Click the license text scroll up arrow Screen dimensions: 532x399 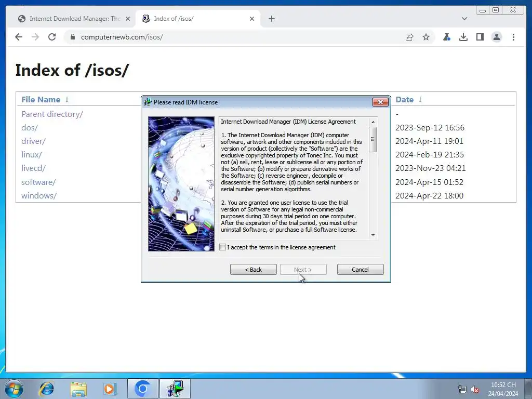[x=373, y=122]
